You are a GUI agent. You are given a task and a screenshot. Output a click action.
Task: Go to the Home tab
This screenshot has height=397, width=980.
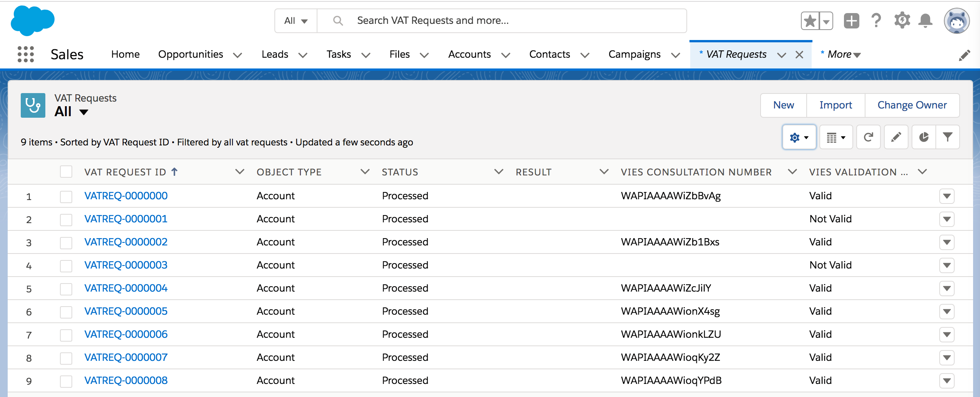pos(125,54)
